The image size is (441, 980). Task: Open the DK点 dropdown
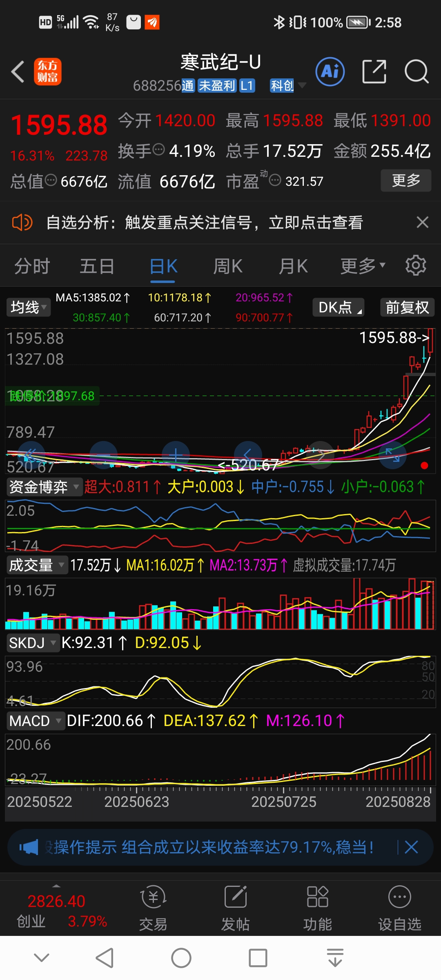(339, 307)
